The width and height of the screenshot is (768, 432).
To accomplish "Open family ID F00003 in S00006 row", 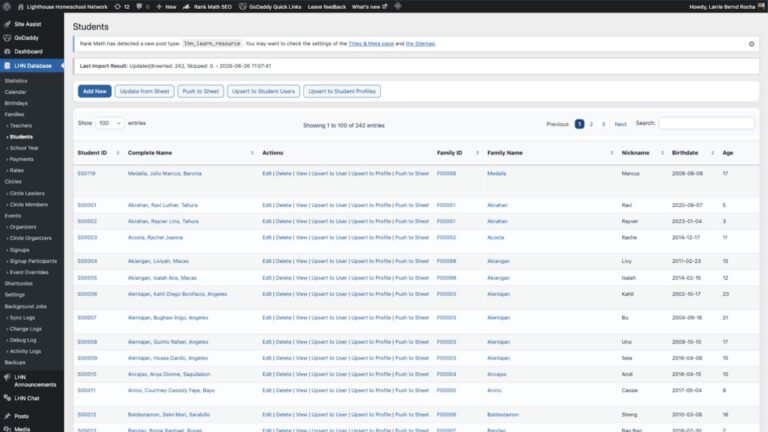I will pos(446,294).
